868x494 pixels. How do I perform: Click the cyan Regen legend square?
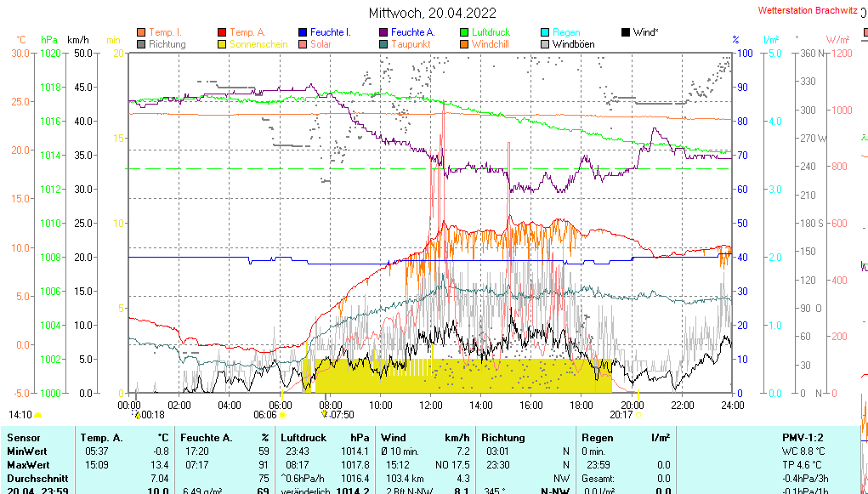pyautogui.click(x=545, y=32)
